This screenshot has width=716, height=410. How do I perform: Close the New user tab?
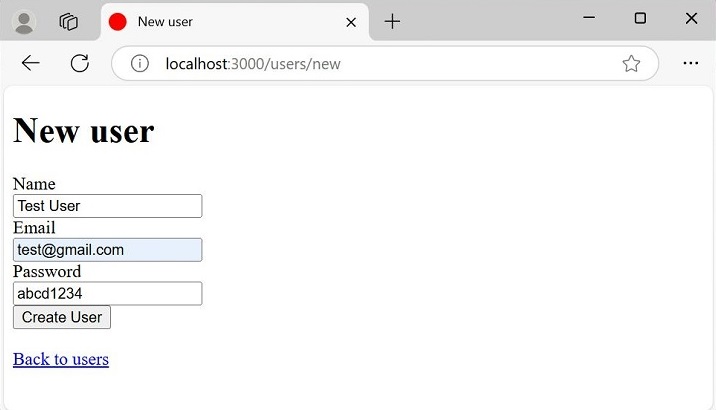tap(351, 21)
